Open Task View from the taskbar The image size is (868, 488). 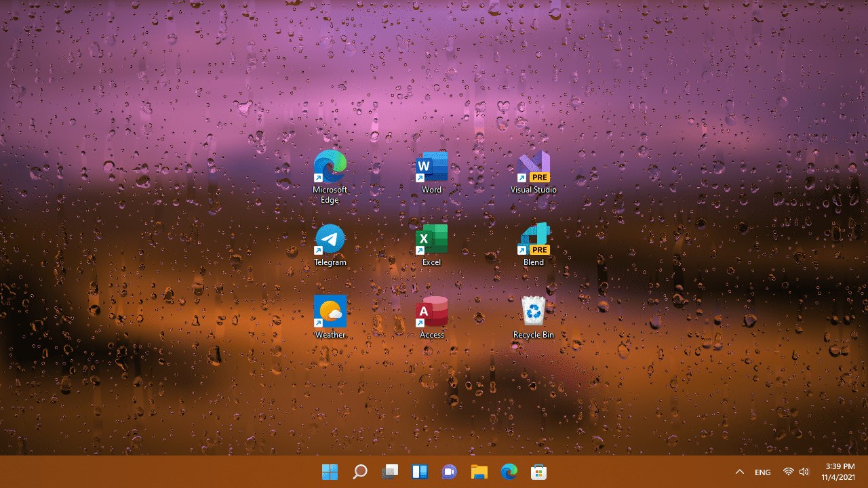[x=390, y=472]
